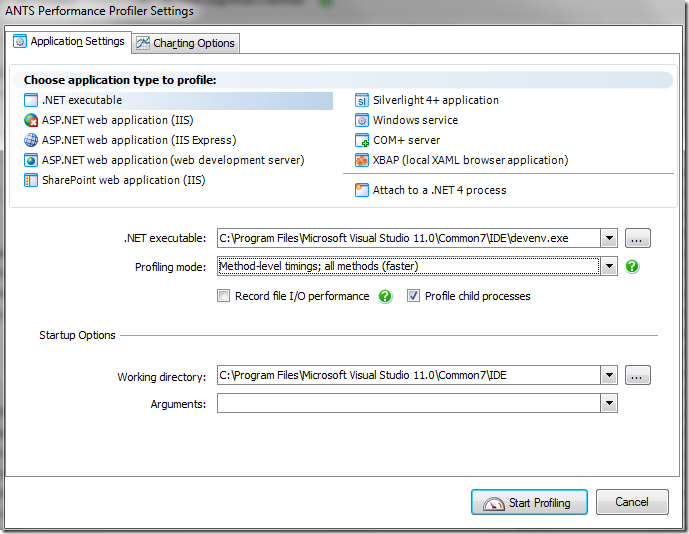Click into the Working directory path field

[x=409, y=375]
